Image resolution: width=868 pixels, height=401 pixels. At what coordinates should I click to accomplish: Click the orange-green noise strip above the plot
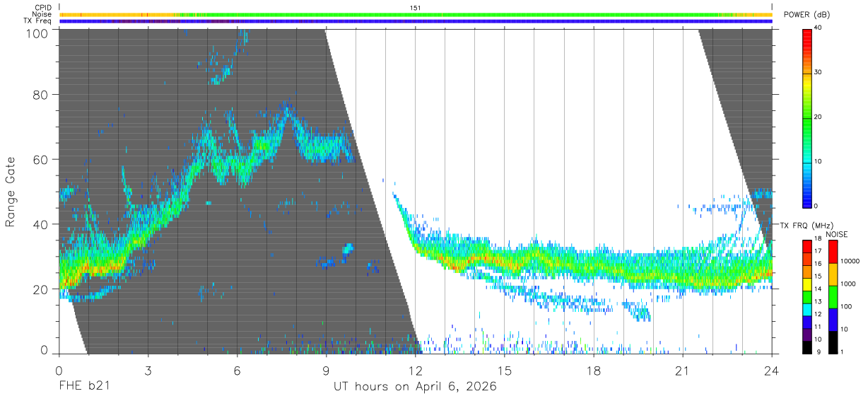click(x=416, y=14)
